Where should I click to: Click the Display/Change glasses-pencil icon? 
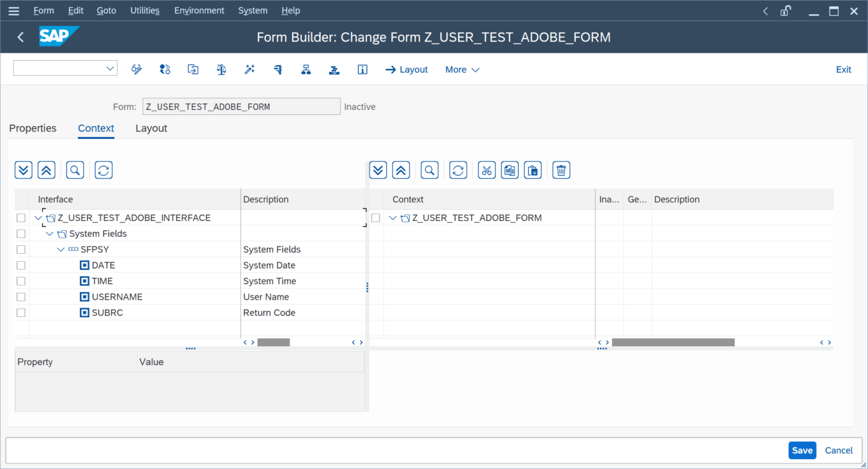[x=136, y=69]
